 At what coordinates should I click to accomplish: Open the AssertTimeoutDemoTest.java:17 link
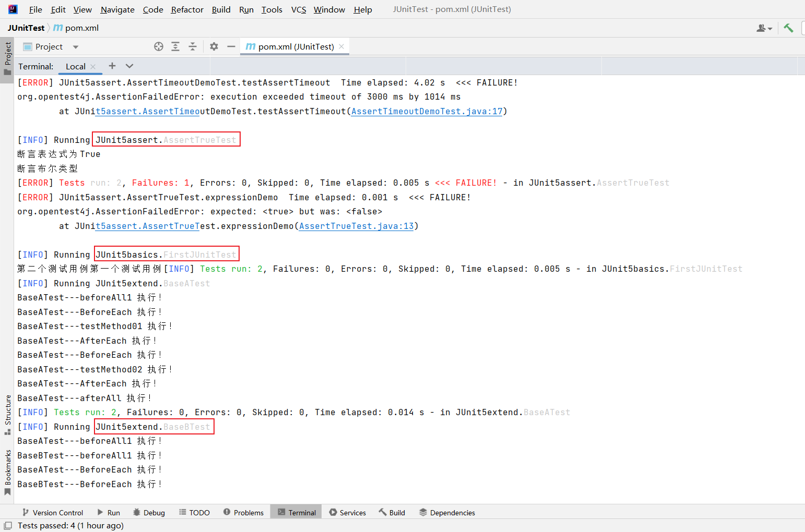coord(427,111)
